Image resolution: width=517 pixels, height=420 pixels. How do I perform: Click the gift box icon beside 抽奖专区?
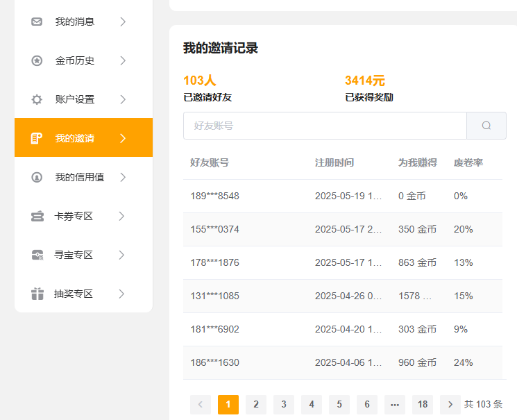[37, 294]
